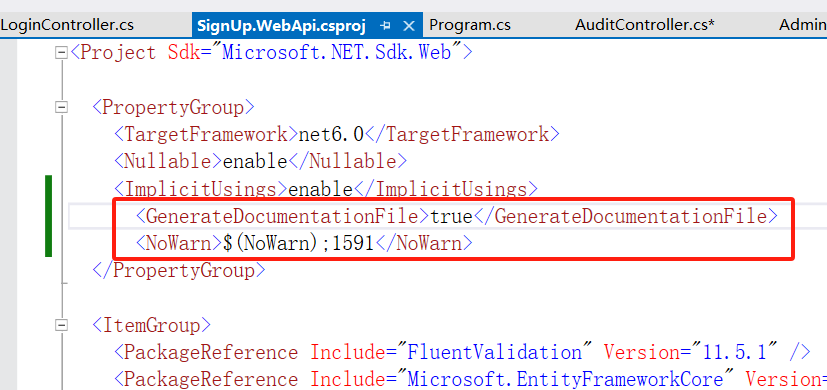
Task: Switch to the LoginController.cs tab
Action: (x=67, y=25)
